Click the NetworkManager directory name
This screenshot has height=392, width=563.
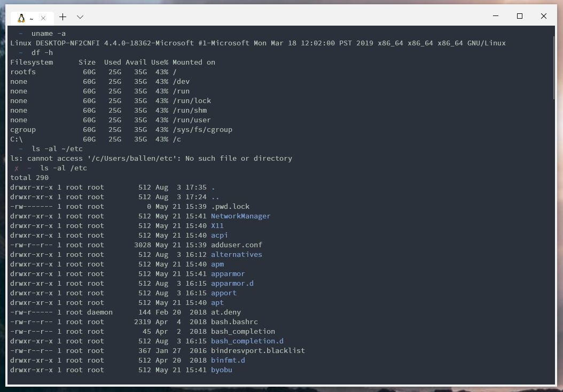pos(240,216)
